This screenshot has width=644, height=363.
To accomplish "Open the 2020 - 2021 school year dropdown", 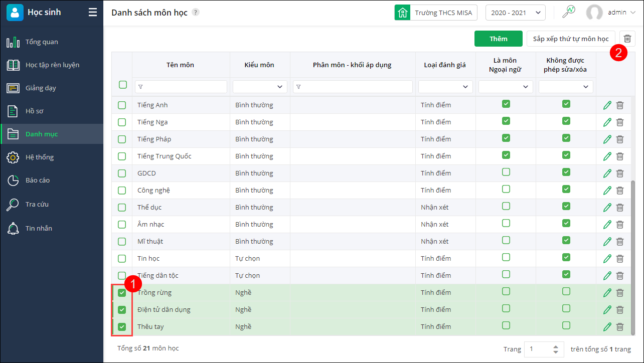I will coord(515,13).
